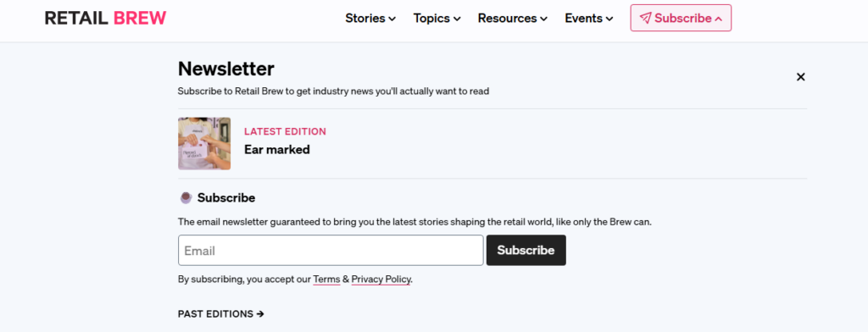
Task: Focus the Email input field
Action: (331, 250)
